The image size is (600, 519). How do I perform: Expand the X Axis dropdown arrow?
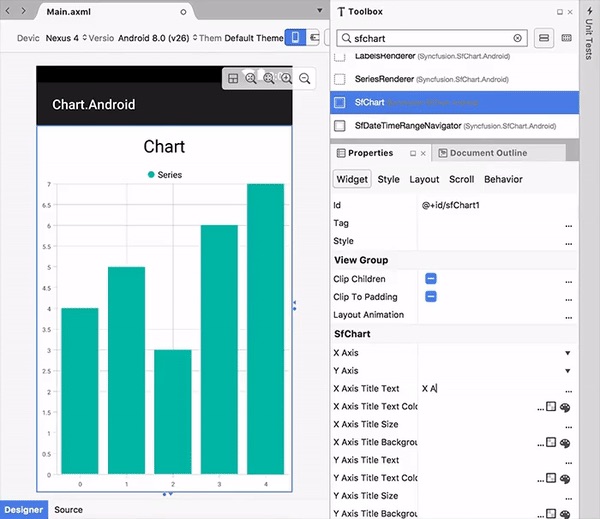pyautogui.click(x=568, y=353)
